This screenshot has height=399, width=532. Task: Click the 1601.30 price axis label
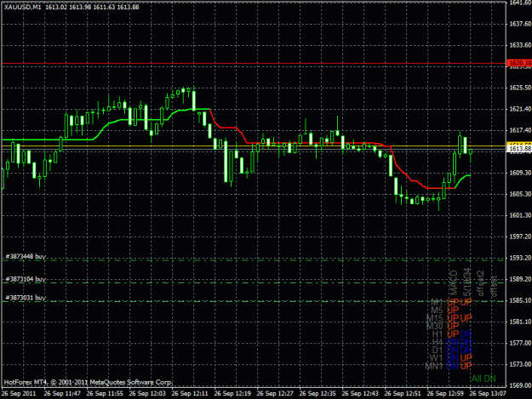pos(520,215)
